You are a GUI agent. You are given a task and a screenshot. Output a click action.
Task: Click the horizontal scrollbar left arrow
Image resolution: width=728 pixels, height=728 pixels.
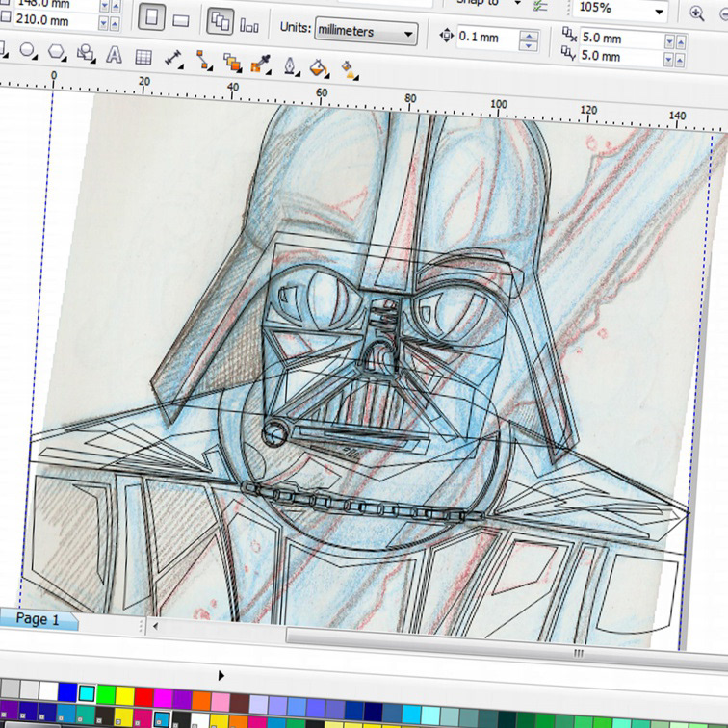tap(155, 626)
